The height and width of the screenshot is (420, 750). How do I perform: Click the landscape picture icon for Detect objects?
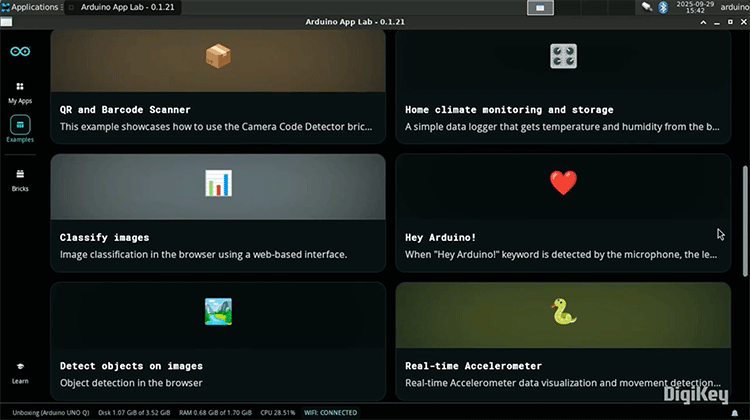pos(218,312)
